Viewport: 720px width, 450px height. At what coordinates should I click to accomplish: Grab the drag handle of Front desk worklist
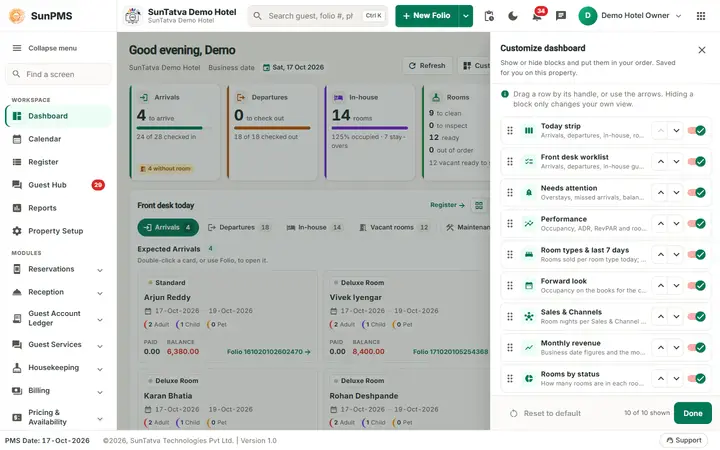[x=510, y=162]
